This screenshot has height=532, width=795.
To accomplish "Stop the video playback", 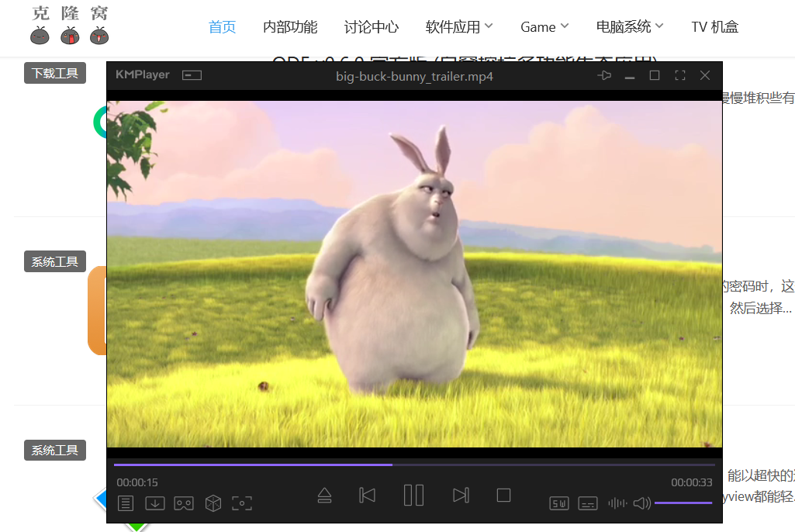I will (503, 495).
